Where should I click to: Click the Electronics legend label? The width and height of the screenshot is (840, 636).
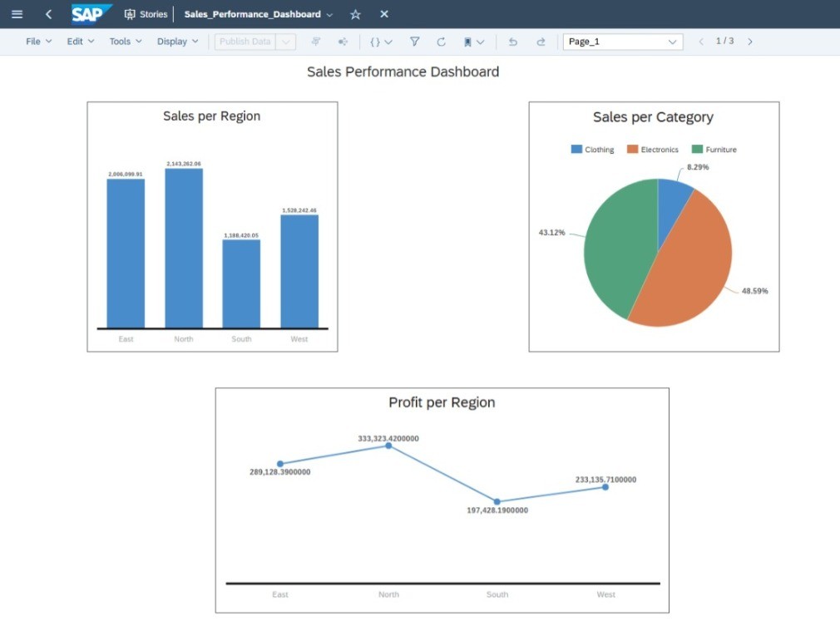click(660, 150)
